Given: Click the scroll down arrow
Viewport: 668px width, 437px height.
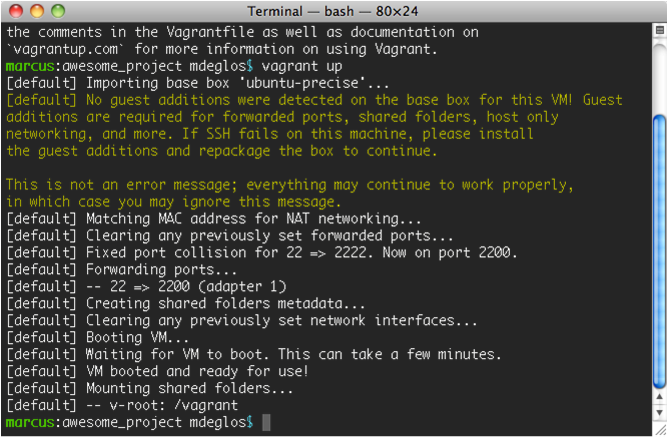Looking at the screenshot, I should coord(658,411).
